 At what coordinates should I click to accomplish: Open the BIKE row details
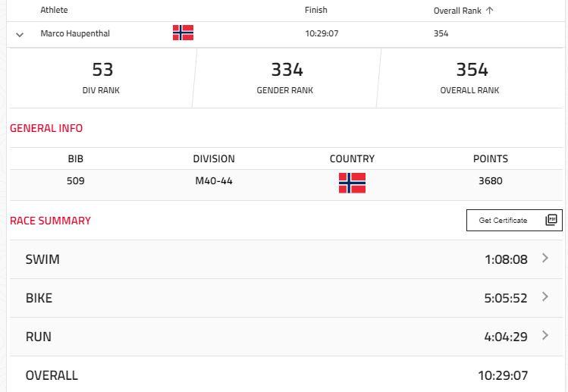point(286,298)
